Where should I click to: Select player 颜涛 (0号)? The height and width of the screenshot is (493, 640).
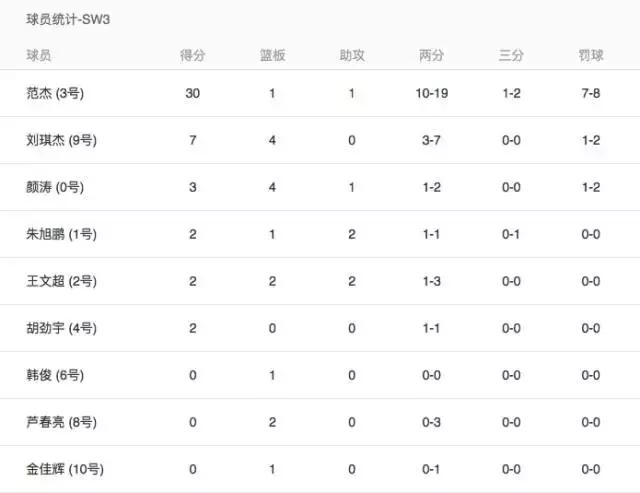tap(61, 187)
